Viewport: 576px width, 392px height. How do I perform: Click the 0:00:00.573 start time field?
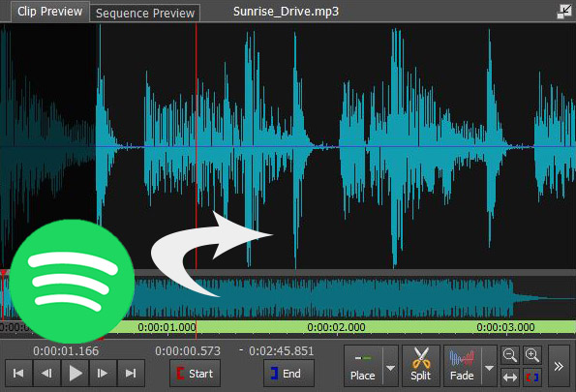[188, 350]
